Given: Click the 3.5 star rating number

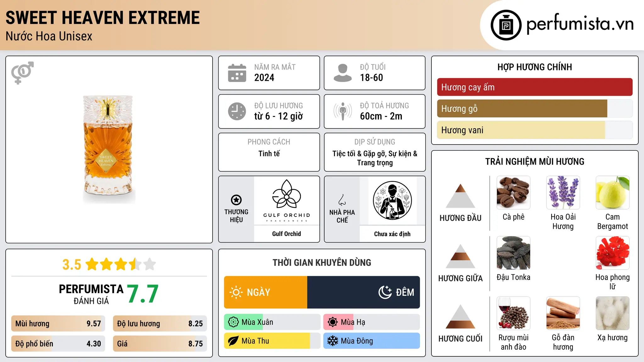Looking at the screenshot, I should pyautogui.click(x=72, y=265).
